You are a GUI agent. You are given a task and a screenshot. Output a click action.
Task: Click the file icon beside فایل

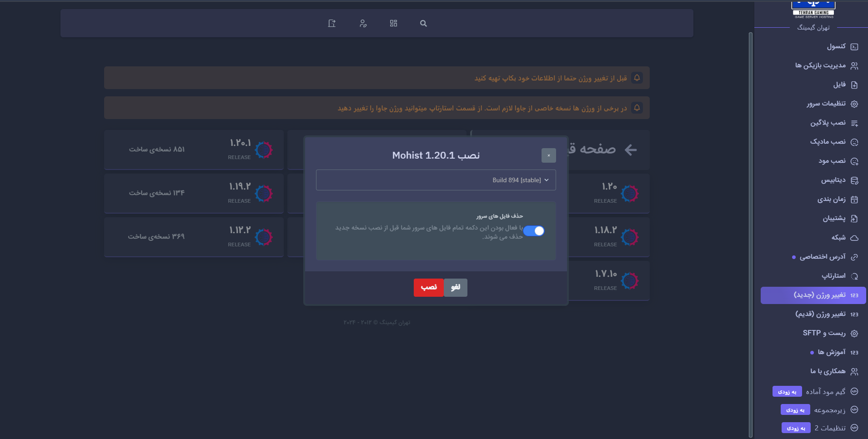tap(854, 85)
